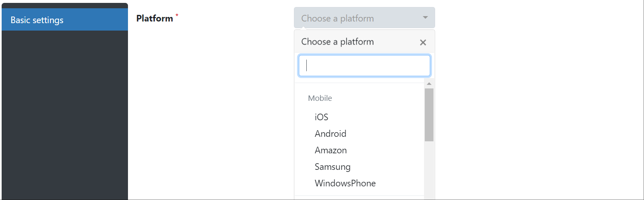Image resolution: width=644 pixels, height=200 pixels.
Task: Click the caret arrow on the Platform dropdown
Action: 425,18
